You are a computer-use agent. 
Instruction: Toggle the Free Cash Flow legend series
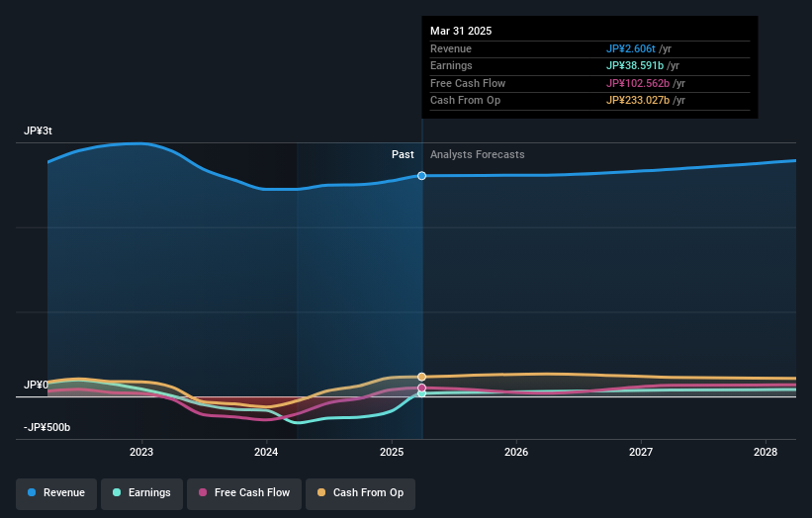[244, 493]
